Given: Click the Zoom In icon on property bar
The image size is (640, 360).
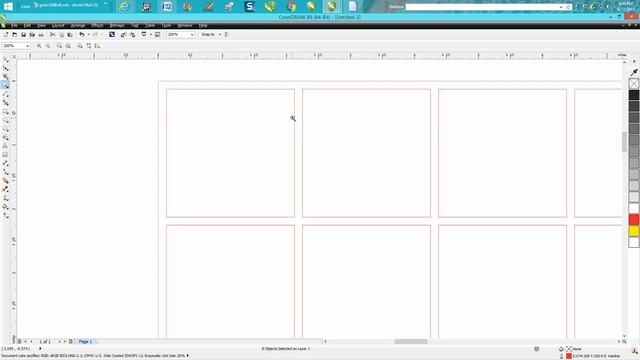Looking at the screenshot, I should coord(39,46).
